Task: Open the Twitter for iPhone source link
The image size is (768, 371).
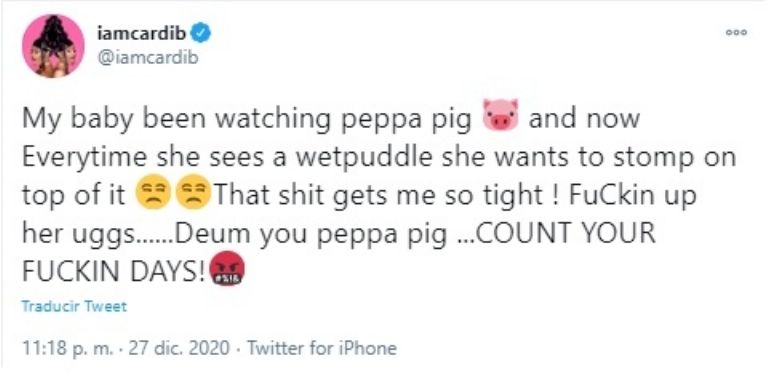Action: pos(321,348)
